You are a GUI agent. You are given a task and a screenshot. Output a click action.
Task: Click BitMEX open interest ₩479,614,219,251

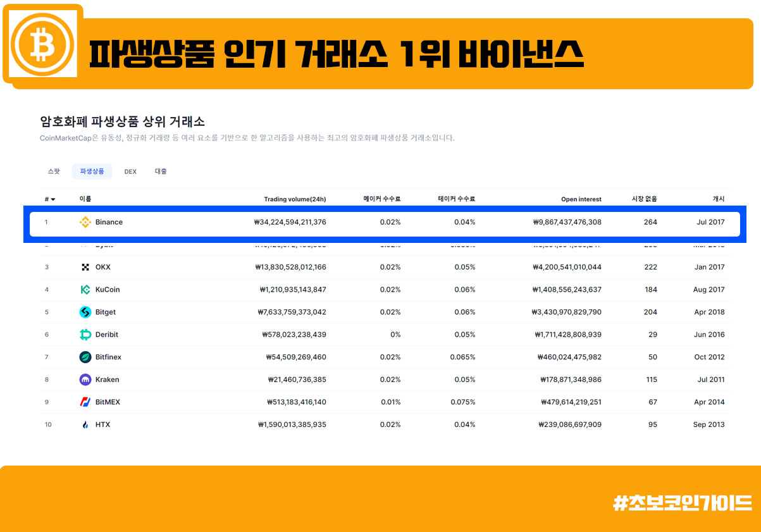tap(571, 402)
